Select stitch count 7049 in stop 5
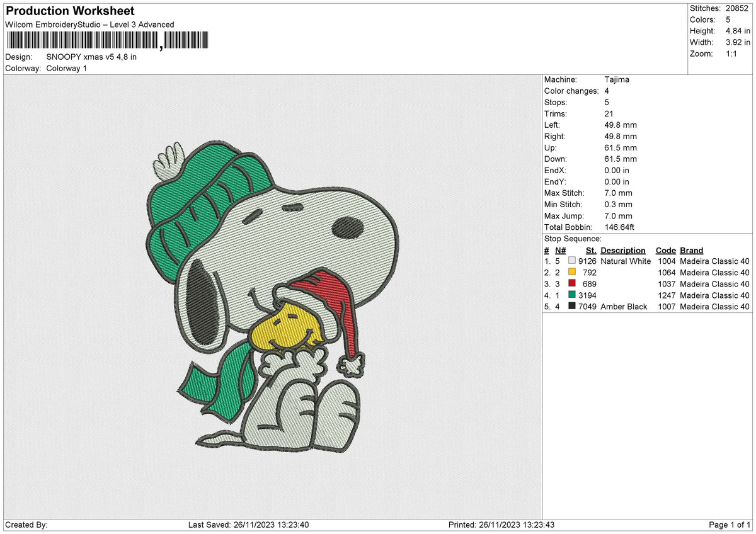Image resolution: width=756 pixels, height=534 pixels. click(x=587, y=307)
